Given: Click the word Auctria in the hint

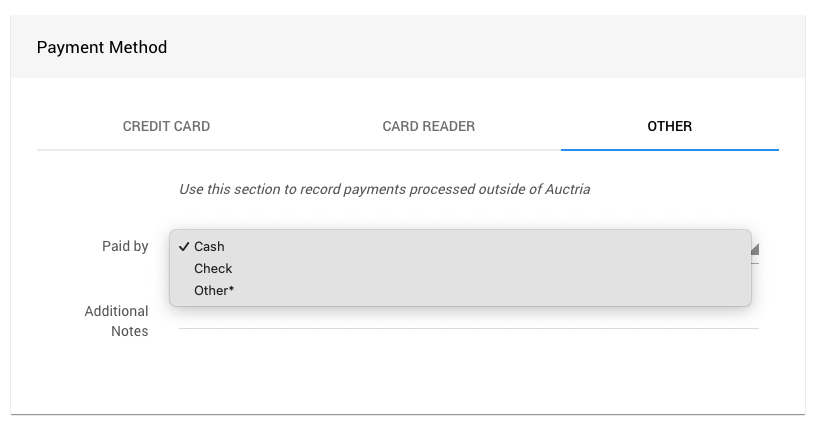Looking at the screenshot, I should 566,189.
